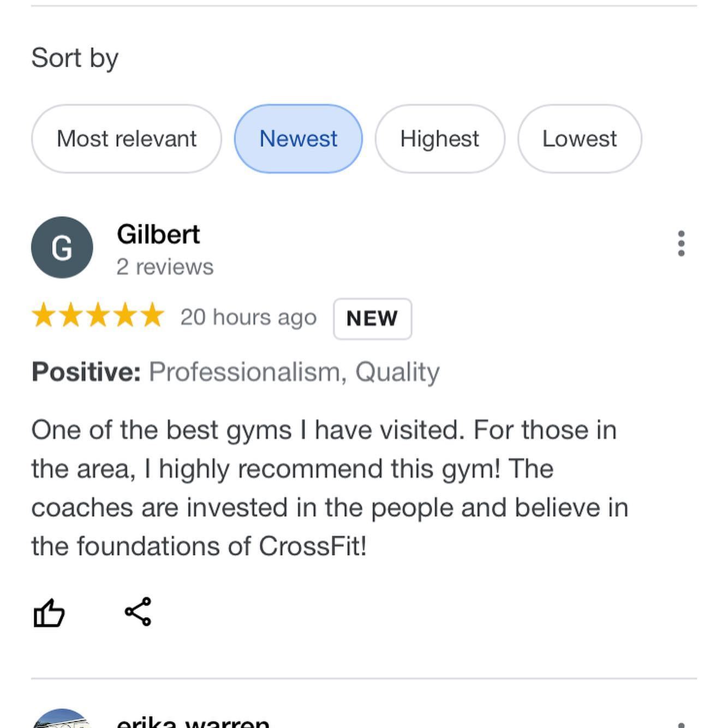View Gilbert's 2 reviews
728x728 pixels.
point(165,267)
